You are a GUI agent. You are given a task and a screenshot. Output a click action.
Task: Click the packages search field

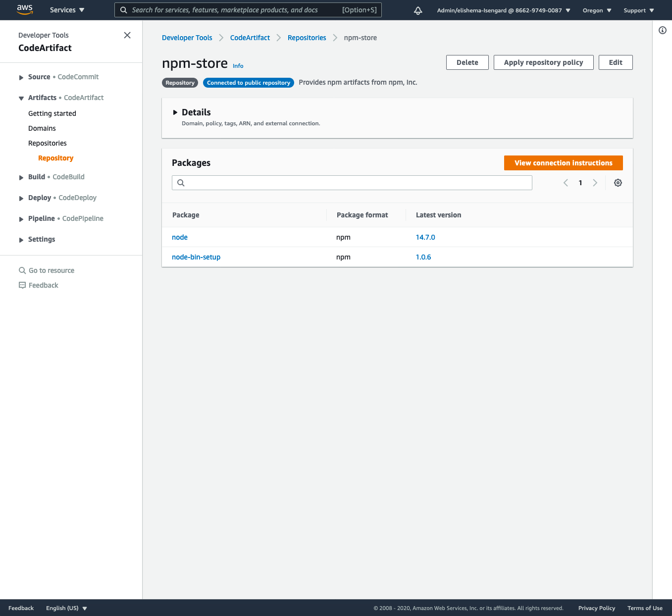[x=352, y=183]
